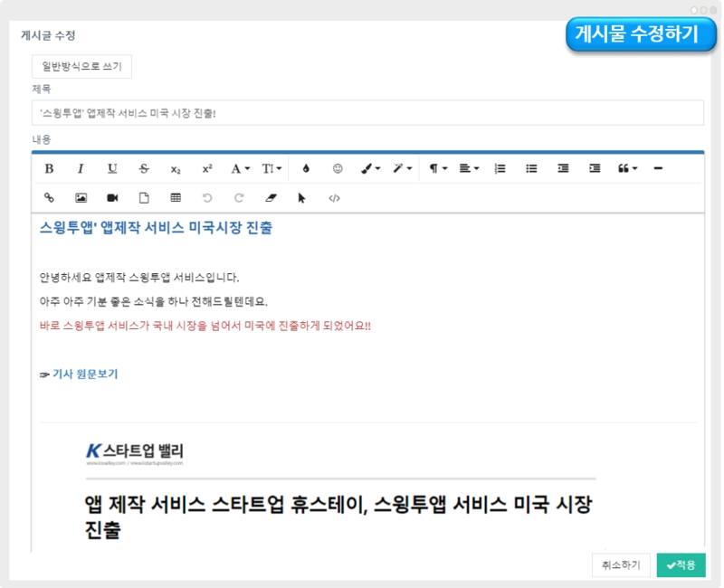
Task: Apply changes with the 적용 button
Action: click(x=681, y=564)
